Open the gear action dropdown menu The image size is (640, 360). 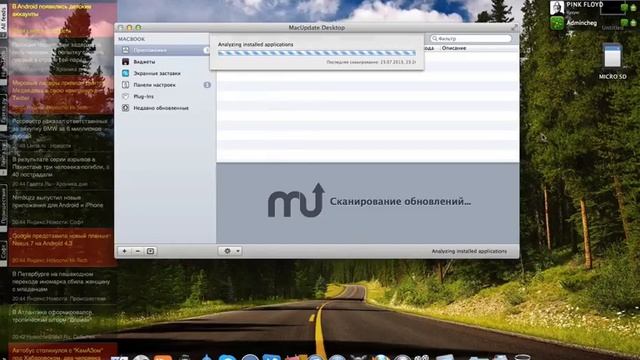pos(231,251)
